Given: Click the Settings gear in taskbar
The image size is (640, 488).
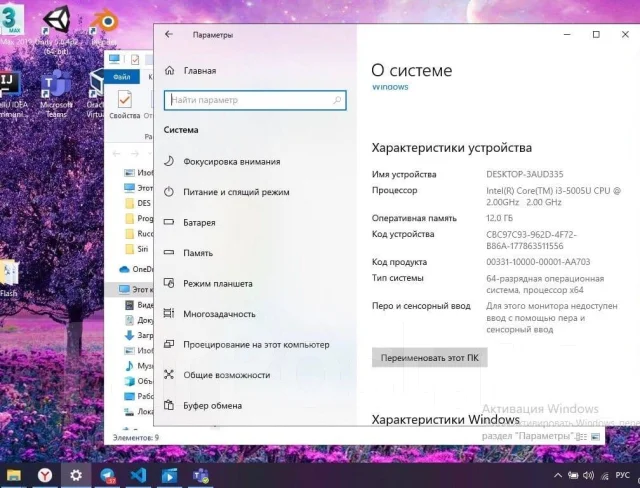Looking at the screenshot, I should tap(76, 475).
